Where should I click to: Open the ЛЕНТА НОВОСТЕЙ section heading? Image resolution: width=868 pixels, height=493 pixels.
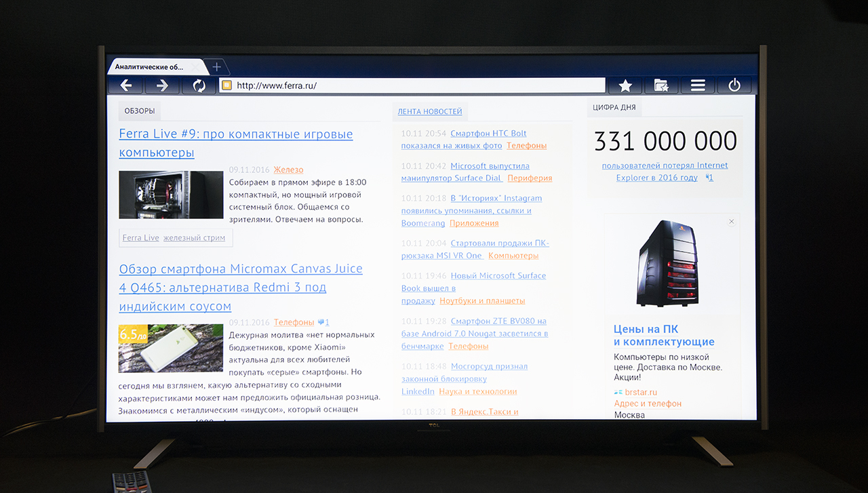[x=430, y=111]
